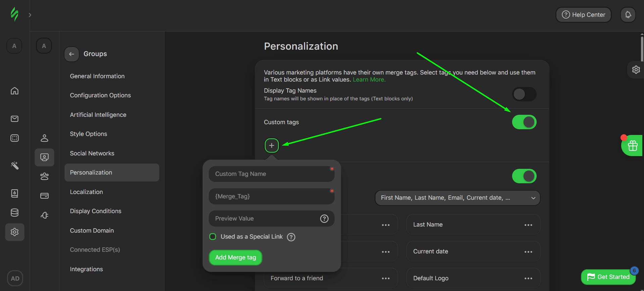Open the billing card icon

(x=44, y=196)
